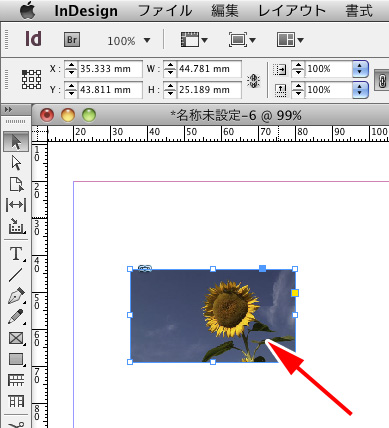Viewport: 389px width, 428px height.
Task: Click the Scale X percentage stepper arrows
Action: coord(298,69)
